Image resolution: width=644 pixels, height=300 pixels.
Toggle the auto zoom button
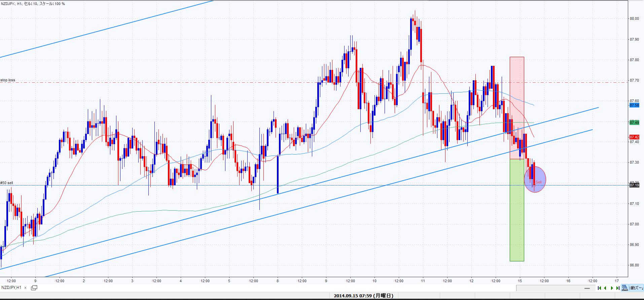click(x=636, y=288)
